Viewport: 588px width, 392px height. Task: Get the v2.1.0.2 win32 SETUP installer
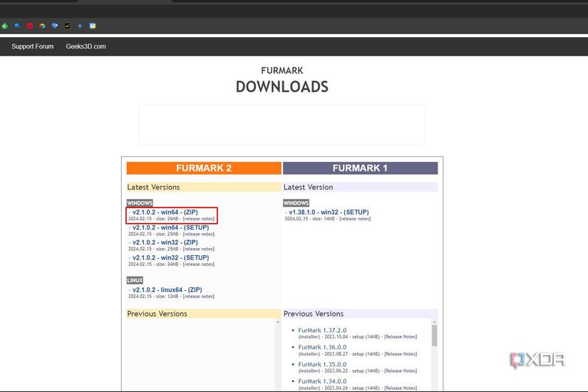(x=170, y=257)
